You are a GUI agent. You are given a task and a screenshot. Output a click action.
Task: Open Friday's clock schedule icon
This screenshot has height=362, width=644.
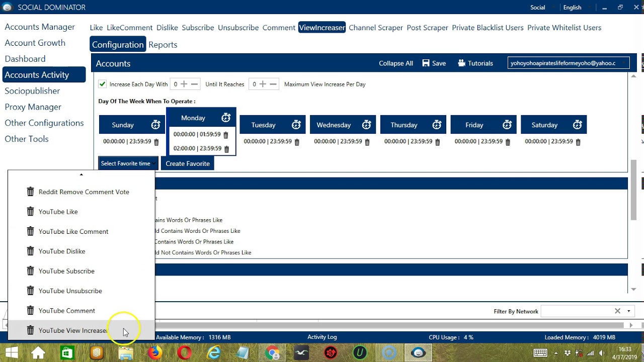click(507, 125)
